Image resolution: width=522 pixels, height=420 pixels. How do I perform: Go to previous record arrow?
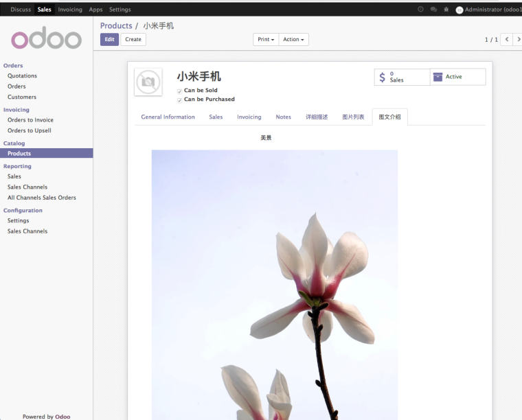(x=507, y=39)
